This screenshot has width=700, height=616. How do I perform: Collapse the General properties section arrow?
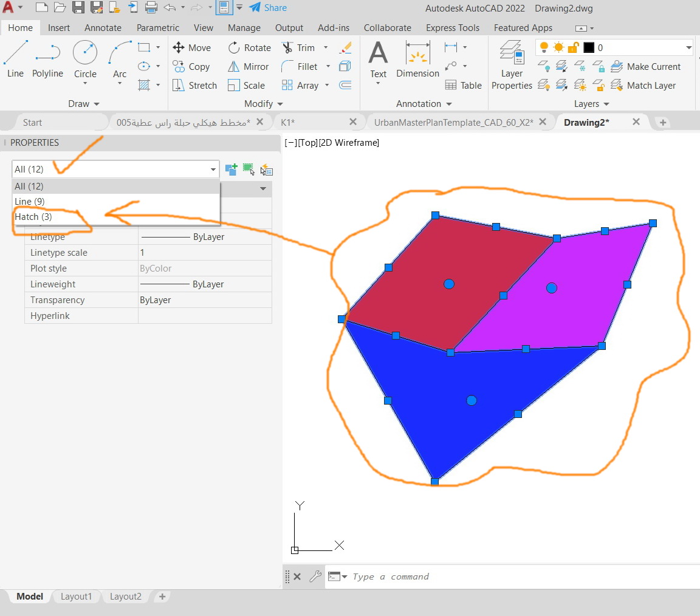pos(263,189)
